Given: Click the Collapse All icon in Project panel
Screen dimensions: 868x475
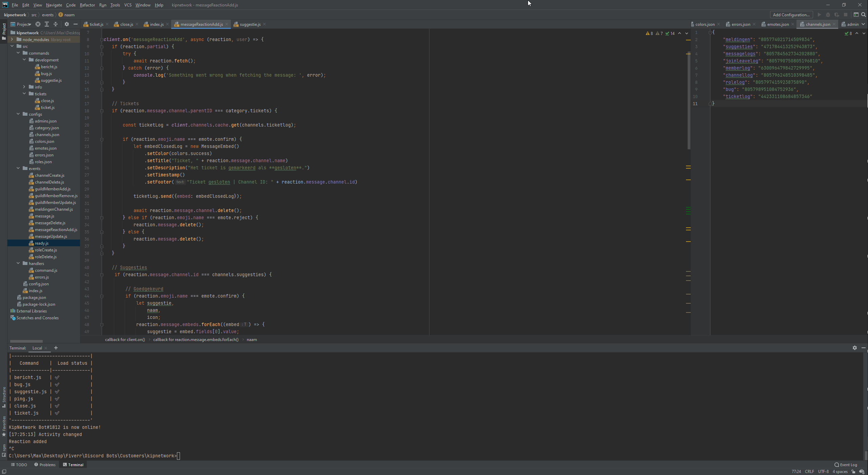Looking at the screenshot, I should point(56,24).
